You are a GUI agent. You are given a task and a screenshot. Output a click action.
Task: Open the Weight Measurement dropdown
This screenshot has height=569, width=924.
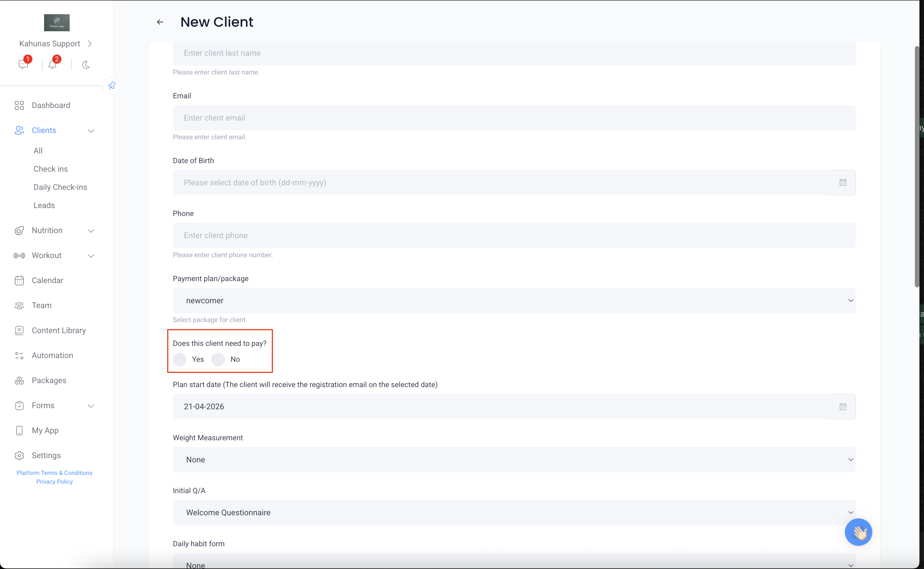(514, 460)
